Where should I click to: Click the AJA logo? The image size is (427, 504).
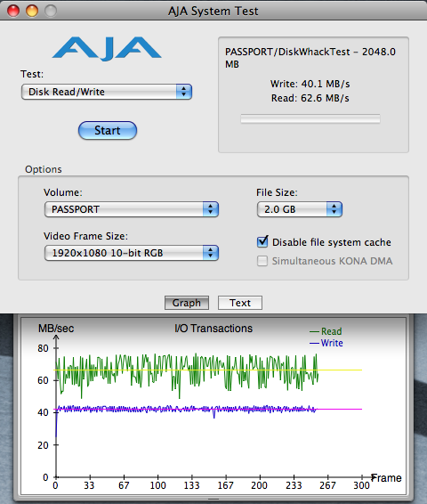click(107, 48)
